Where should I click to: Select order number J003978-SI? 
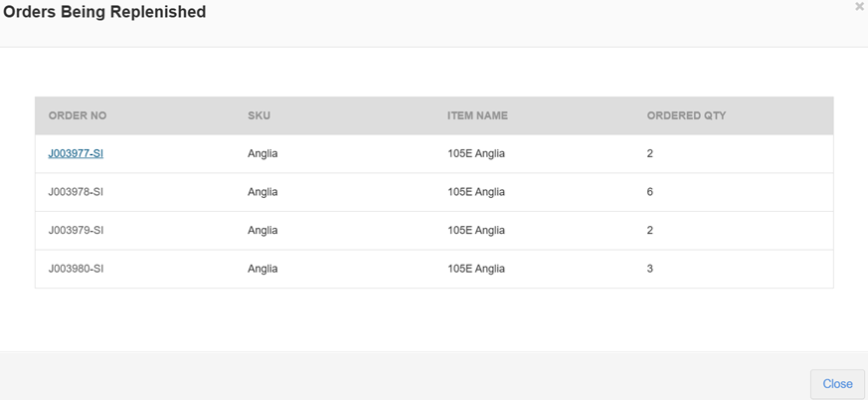(76, 192)
